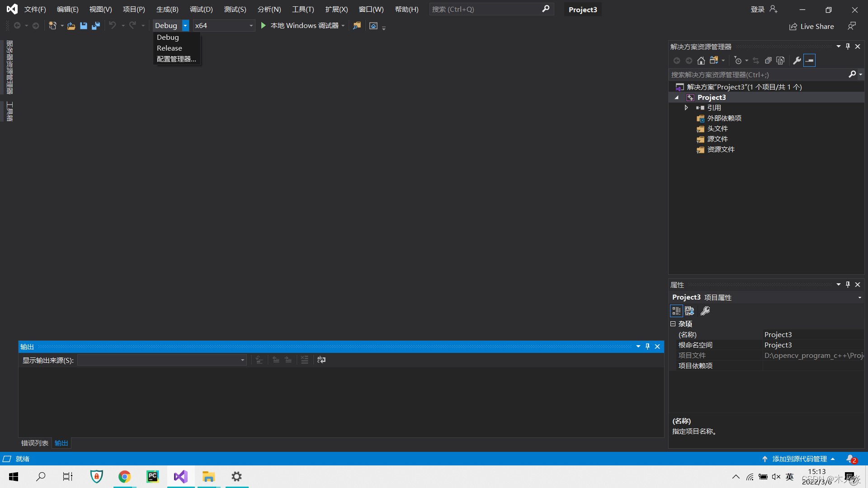Click the navigate backward arrow icon
868x488 pixels.
(x=16, y=26)
